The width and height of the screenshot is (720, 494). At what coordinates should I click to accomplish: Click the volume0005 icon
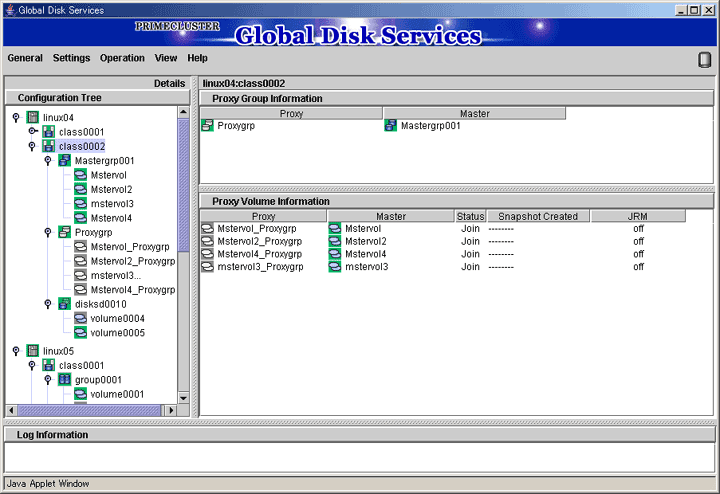pyautogui.click(x=80, y=332)
